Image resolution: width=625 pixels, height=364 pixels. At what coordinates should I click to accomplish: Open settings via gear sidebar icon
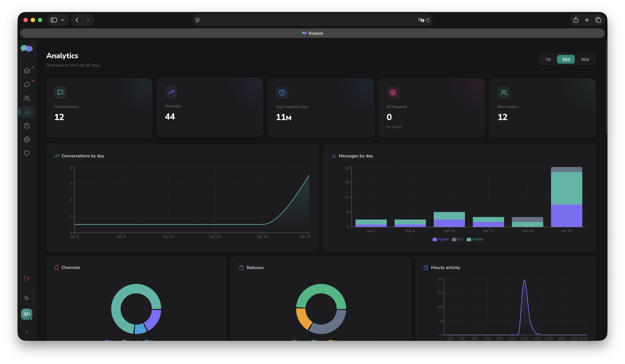pyautogui.click(x=27, y=139)
